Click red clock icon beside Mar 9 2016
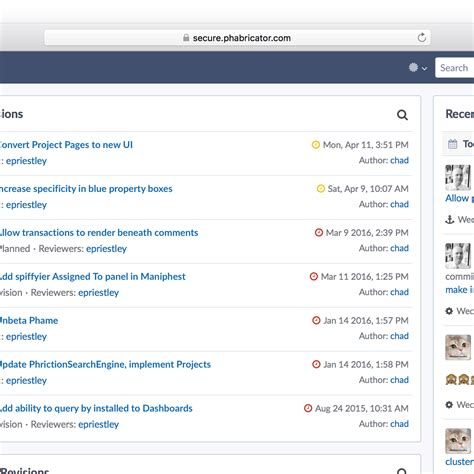This screenshot has width=474, height=474. tap(319, 232)
